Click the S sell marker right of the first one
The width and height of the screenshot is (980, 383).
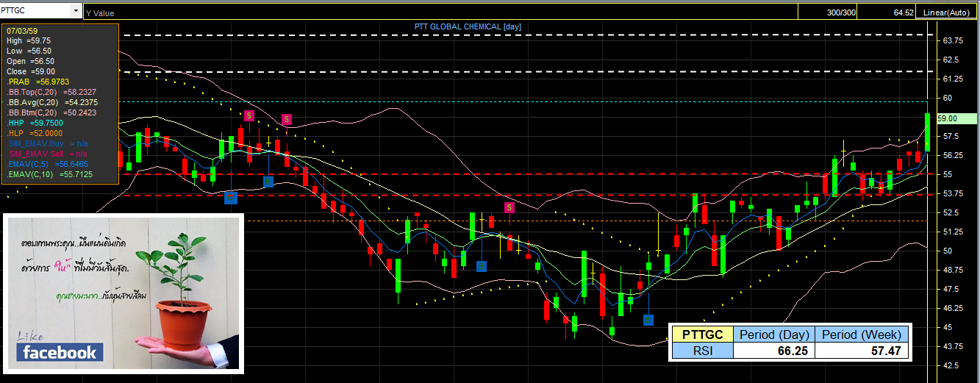[x=287, y=119]
